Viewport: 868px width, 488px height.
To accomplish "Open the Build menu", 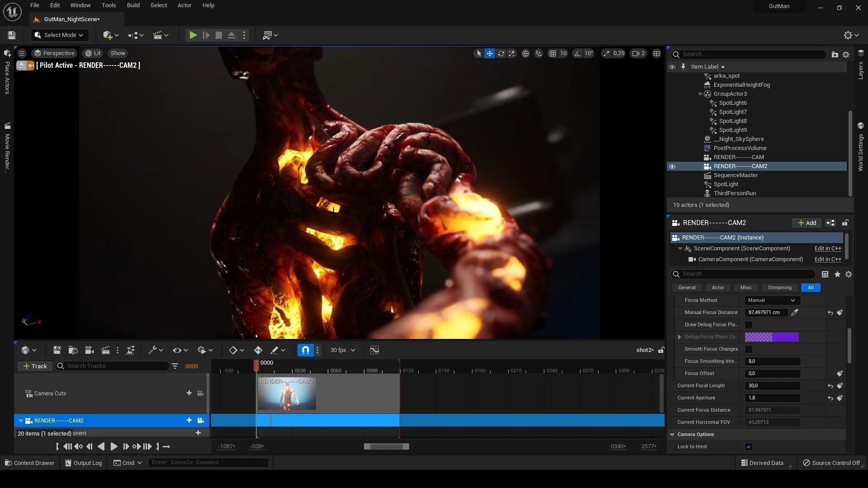I will (x=133, y=5).
